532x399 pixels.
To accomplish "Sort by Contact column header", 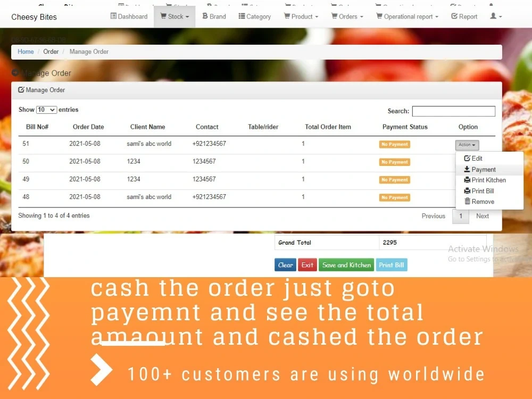I will click(207, 127).
